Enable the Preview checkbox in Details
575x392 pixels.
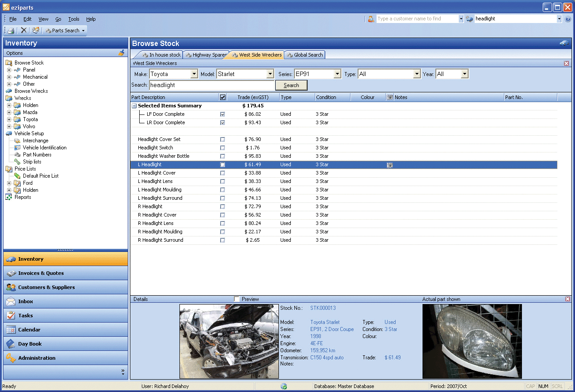[236, 299]
